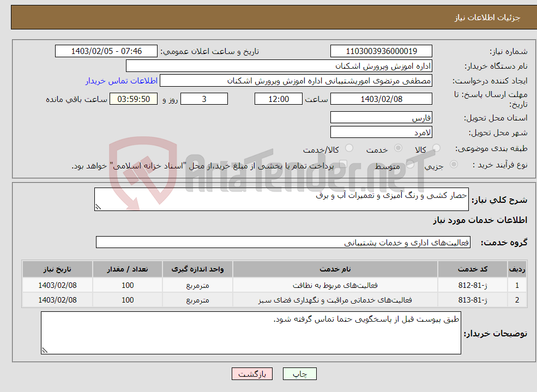
Task: Click the شماره نیاز field 1103003936000019
Action: click(381, 51)
